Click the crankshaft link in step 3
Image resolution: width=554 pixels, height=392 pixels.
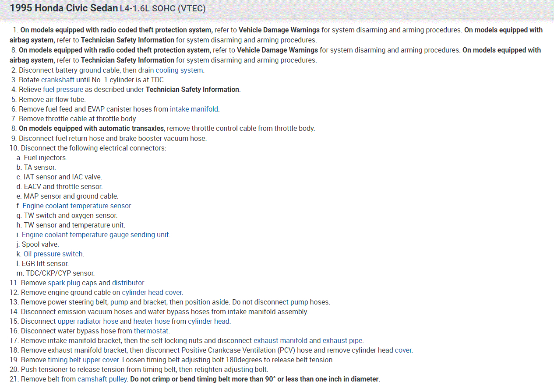pos(58,80)
